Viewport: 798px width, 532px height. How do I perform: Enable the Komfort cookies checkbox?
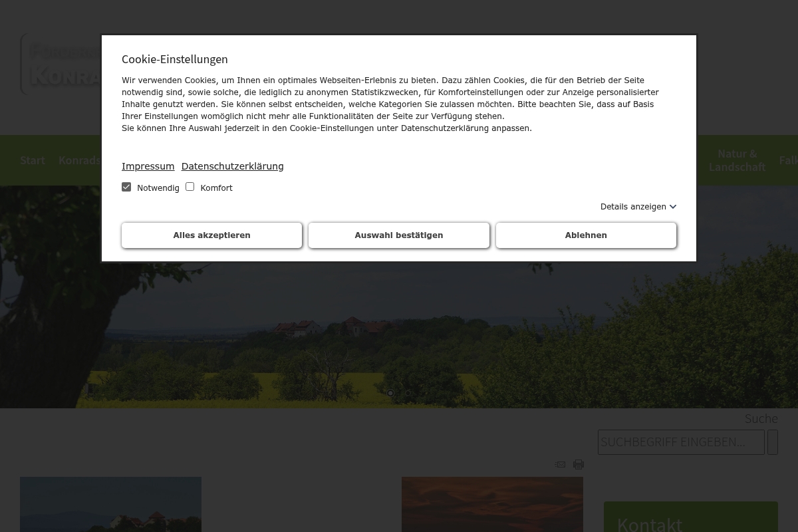click(190, 187)
